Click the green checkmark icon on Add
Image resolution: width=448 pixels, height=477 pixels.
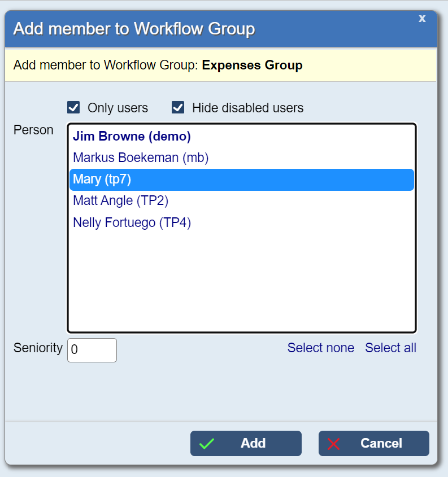click(207, 444)
